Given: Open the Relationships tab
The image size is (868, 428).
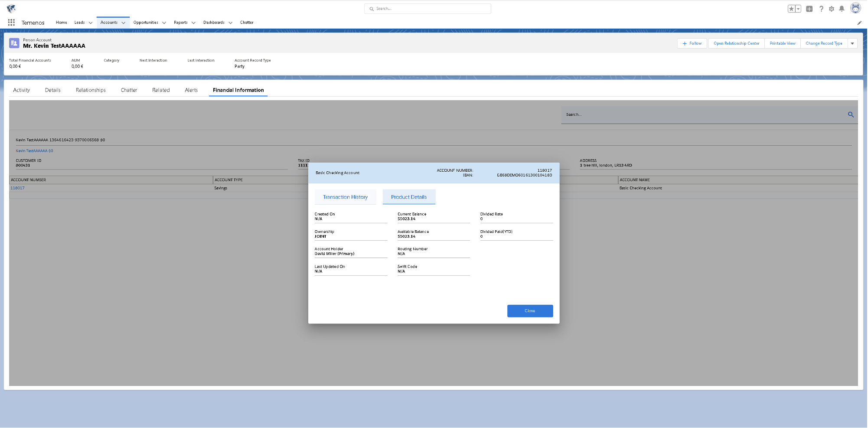Looking at the screenshot, I should (x=91, y=90).
